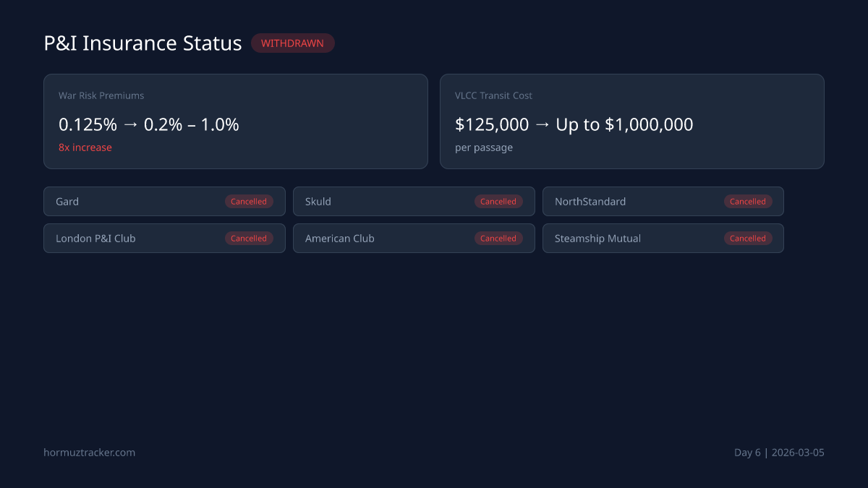Open the War Risk Premiums card
868x488 pixels.
pos(236,121)
